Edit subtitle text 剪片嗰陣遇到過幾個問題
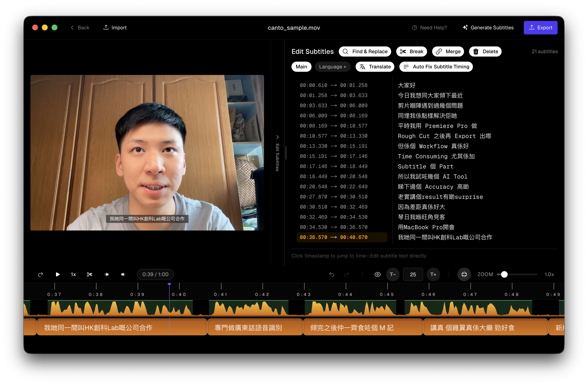 (430, 106)
